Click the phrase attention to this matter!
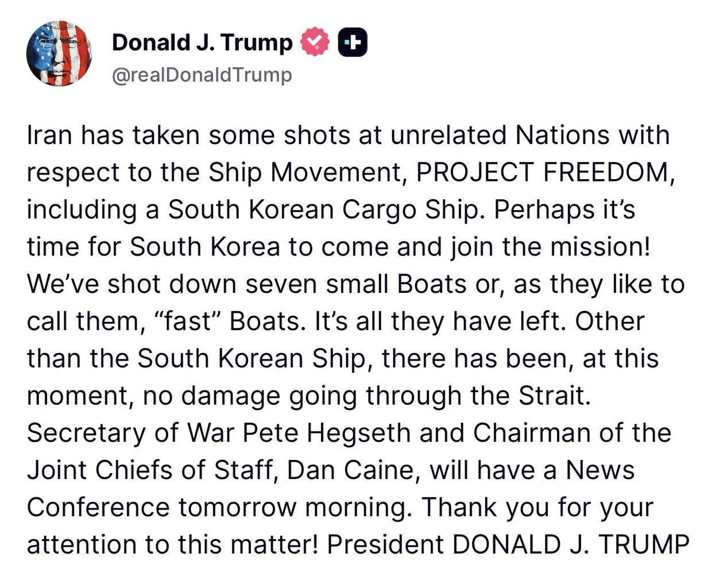Image resolution: width=723 pixels, height=588 pixels. (172, 544)
